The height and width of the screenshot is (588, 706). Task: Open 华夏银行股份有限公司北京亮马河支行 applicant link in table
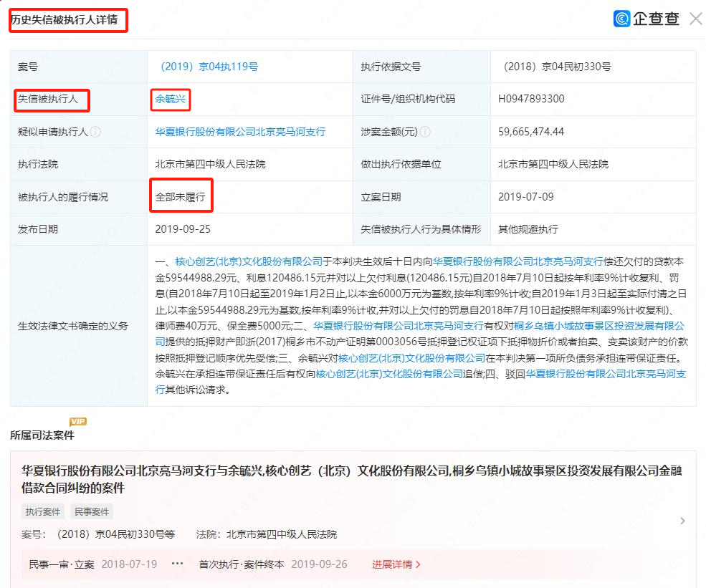click(240, 132)
